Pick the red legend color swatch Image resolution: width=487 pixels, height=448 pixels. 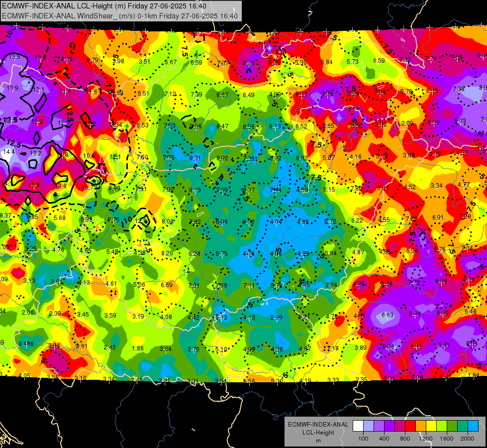point(410,426)
